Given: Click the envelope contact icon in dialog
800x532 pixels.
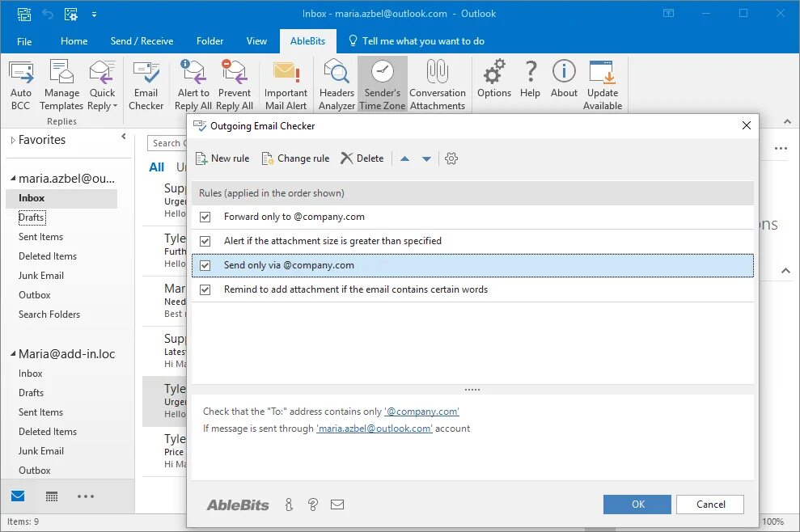Looking at the screenshot, I should (x=337, y=505).
